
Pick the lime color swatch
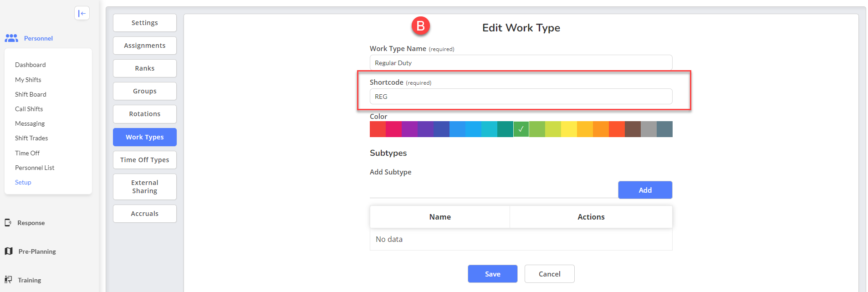553,129
